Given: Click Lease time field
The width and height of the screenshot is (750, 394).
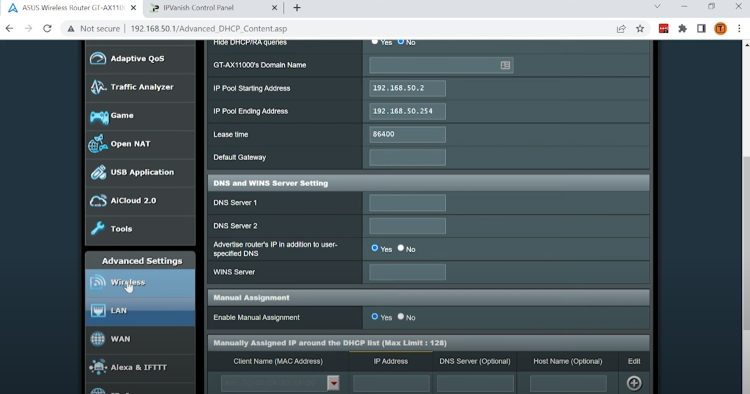Looking at the screenshot, I should coord(408,134).
